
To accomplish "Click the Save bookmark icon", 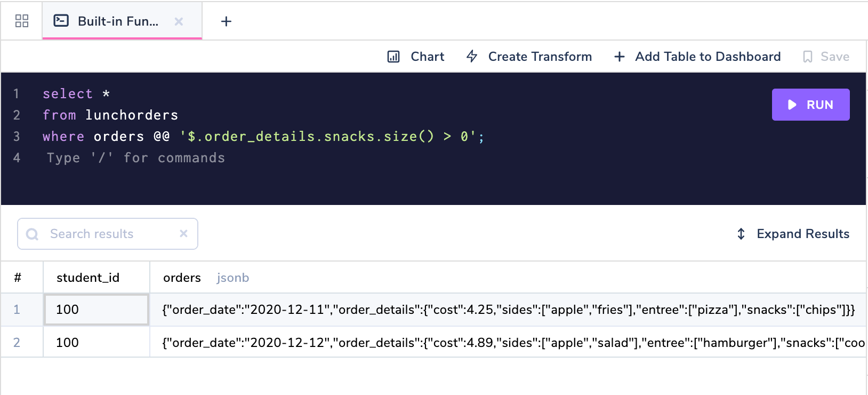I will [808, 57].
